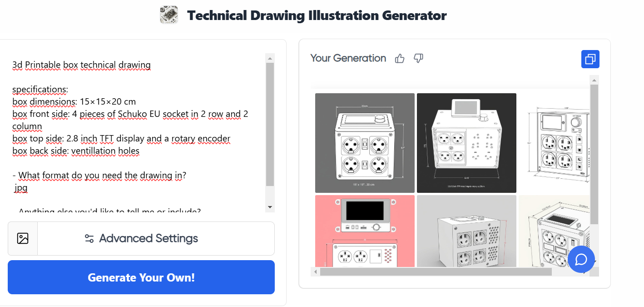Image resolution: width=644 pixels, height=307 pixels.
Task: Click the sliders icon in Advanced Settings
Action: point(89,238)
